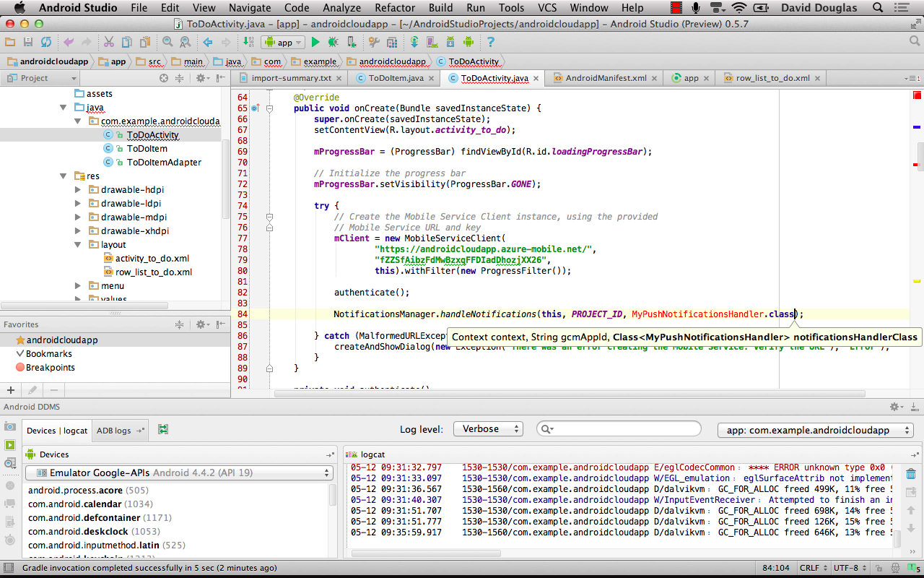924x578 pixels.
Task: Click Sync Project with Gradle Files icon
Action: pos(414,42)
